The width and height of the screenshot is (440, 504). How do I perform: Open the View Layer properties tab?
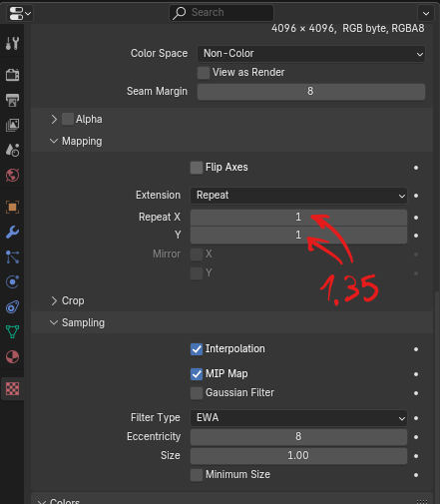[12, 125]
